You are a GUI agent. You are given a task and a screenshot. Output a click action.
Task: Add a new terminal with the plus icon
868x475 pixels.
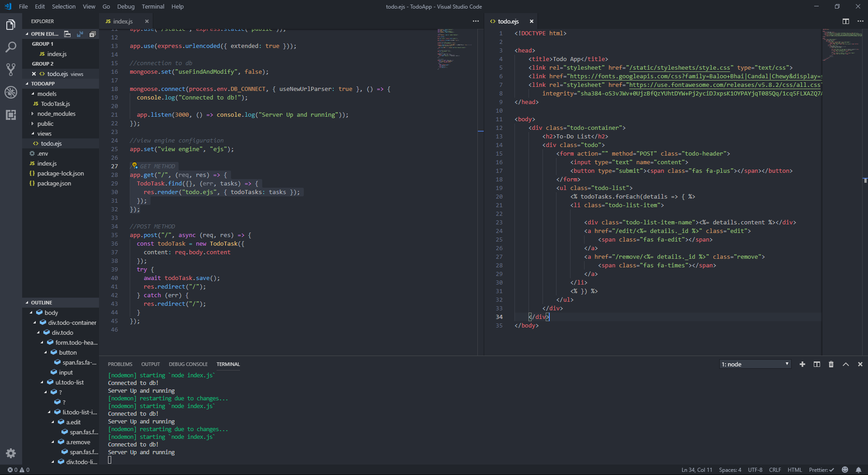pyautogui.click(x=802, y=364)
